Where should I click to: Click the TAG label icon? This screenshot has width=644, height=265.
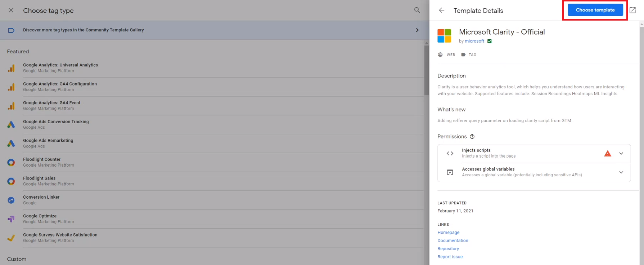click(x=463, y=55)
